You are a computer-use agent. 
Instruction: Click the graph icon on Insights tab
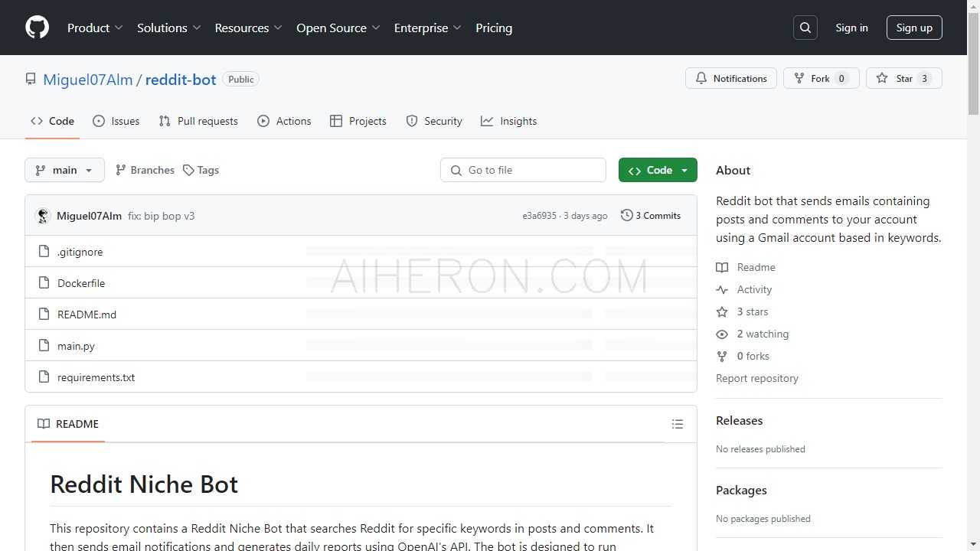point(487,121)
